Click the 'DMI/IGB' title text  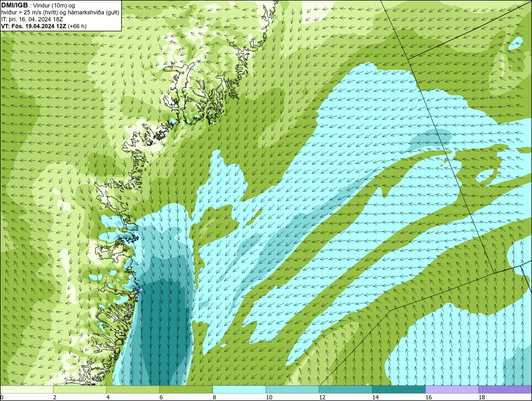(14, 5)
